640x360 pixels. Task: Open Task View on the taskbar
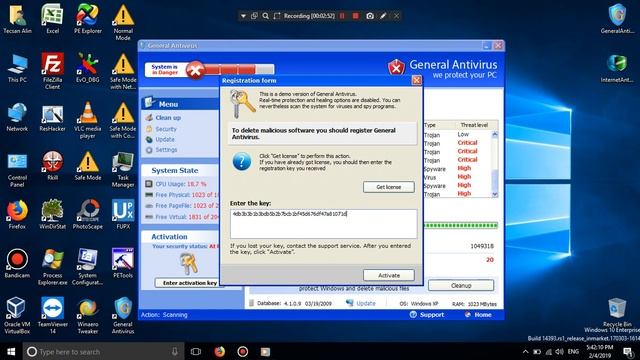196,351
